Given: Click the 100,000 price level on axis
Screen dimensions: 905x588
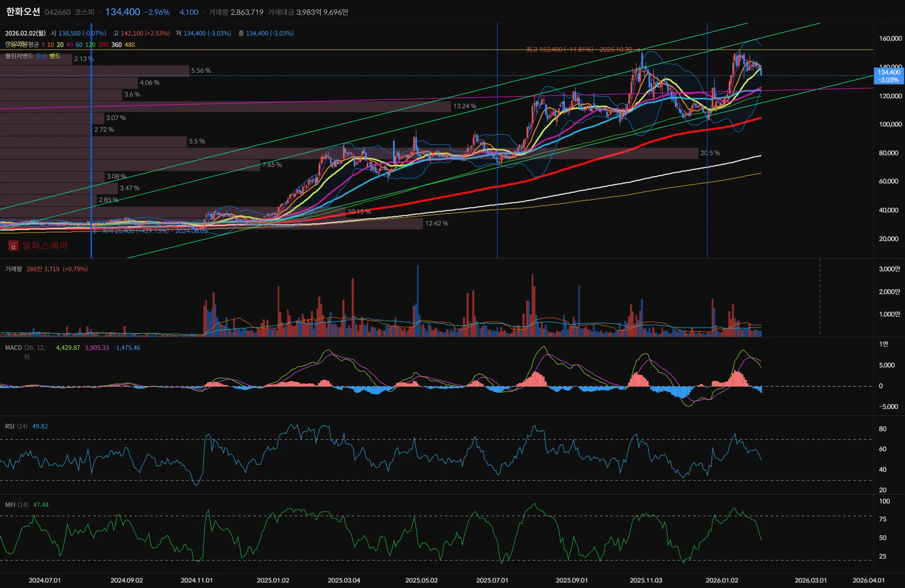Looking at the screenshot, I should point(890,125).
